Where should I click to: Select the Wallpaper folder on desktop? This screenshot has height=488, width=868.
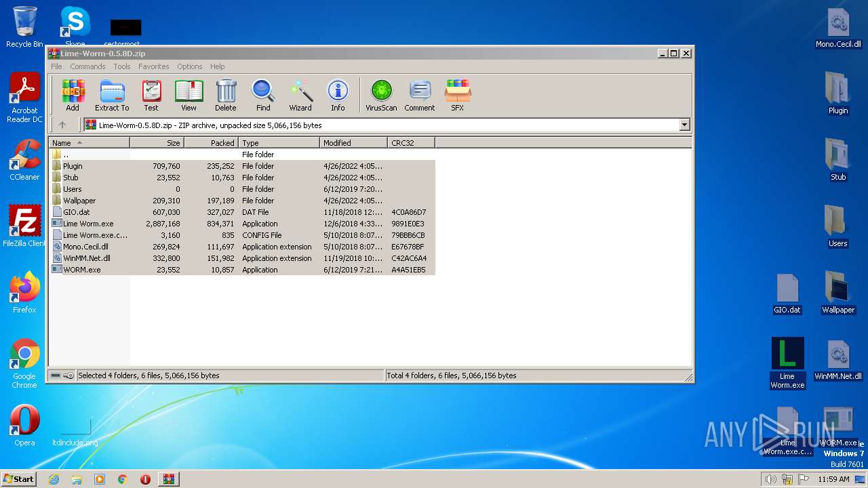point(838,293)
